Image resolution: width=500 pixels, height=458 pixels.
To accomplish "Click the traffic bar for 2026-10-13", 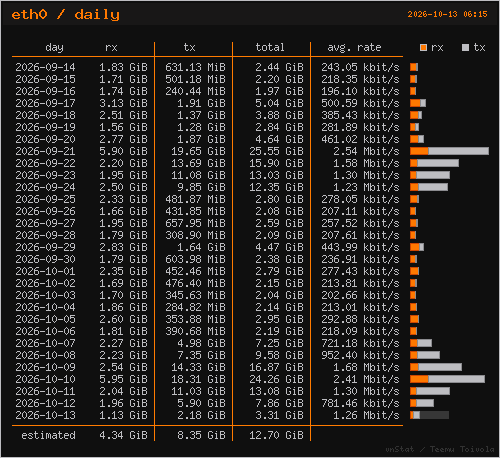I will [429, 415].
